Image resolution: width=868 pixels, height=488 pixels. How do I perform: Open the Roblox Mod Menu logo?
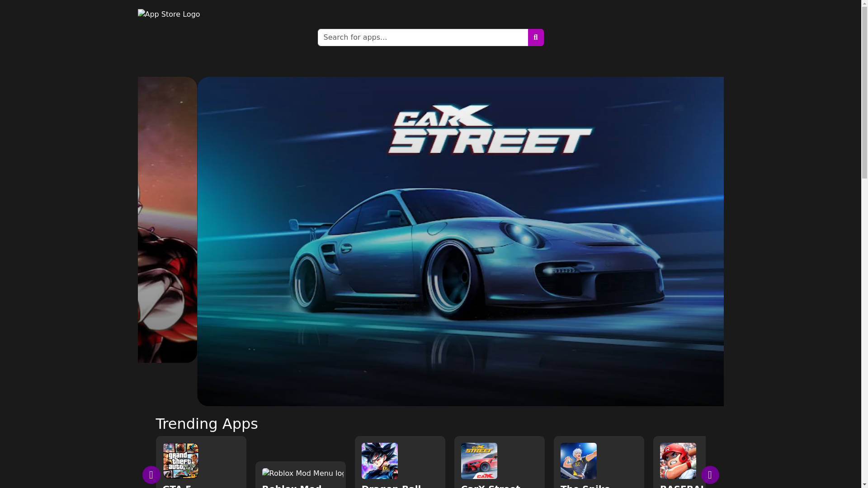[303, 474]
